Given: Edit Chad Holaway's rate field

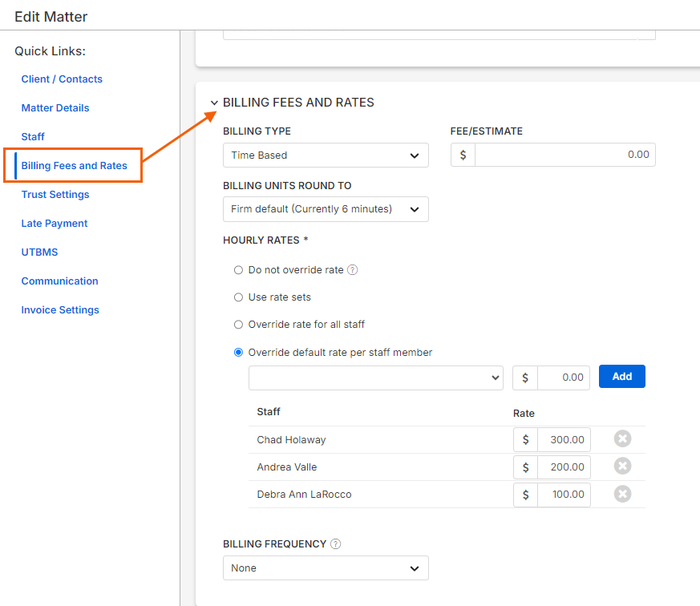Looking at the screenshot, I should (x=564, y=439).
